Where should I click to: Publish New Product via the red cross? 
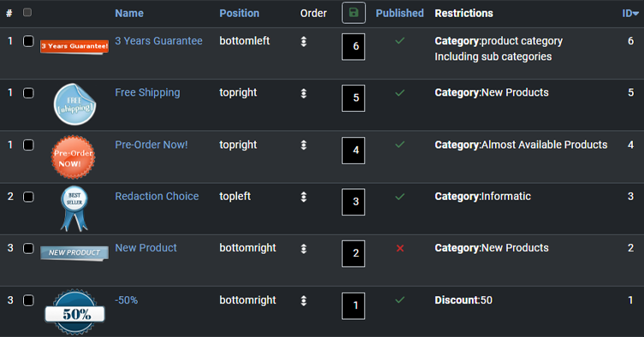tap(400, 248)
